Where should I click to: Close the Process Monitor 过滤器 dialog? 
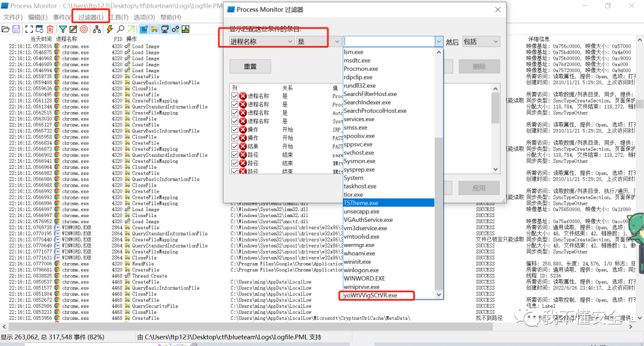(498, 10)
